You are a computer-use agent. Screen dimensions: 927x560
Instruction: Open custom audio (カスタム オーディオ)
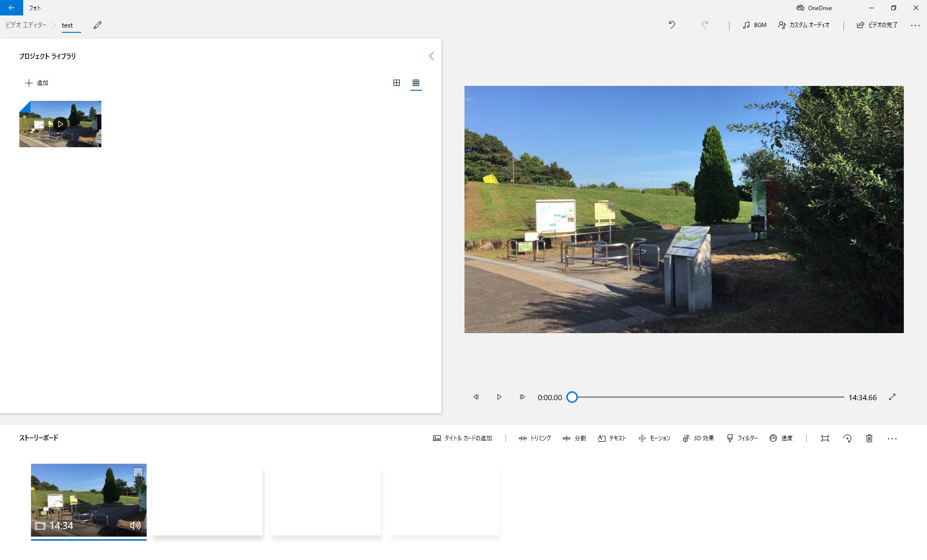tap(804, 25)
